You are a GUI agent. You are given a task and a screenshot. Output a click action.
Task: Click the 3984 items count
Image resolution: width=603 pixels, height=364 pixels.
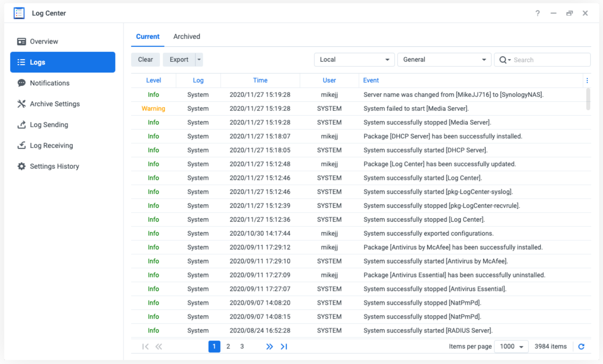click(550, 346)
